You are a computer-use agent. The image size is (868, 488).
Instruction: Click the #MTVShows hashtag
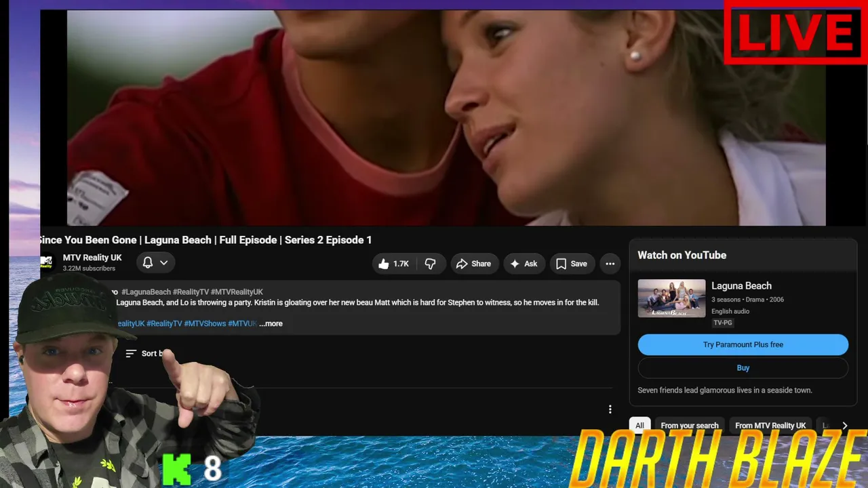point(205,323)
